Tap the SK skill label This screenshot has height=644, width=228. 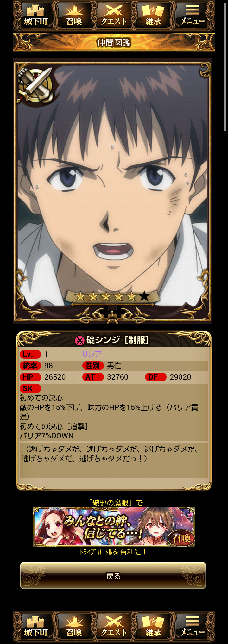pos(30,388)
